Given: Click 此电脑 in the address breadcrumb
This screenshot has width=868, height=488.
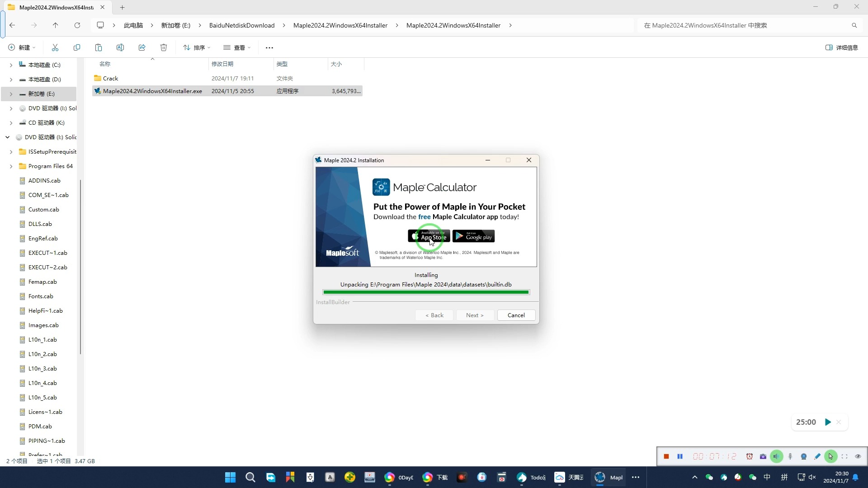Looking at the screenshot, I should coord(133,25).
